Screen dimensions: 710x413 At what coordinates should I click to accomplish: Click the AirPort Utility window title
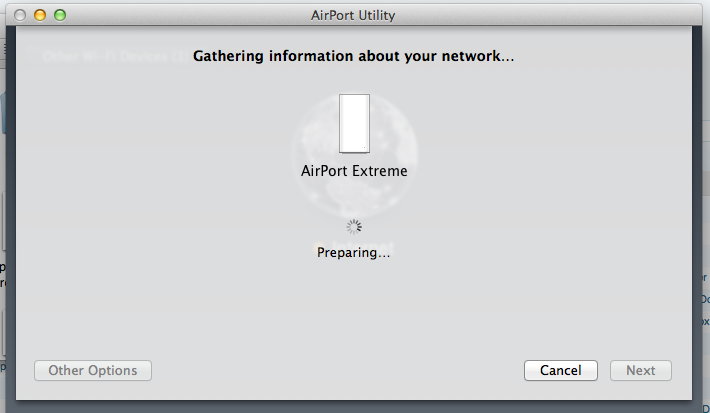point(353,15)
